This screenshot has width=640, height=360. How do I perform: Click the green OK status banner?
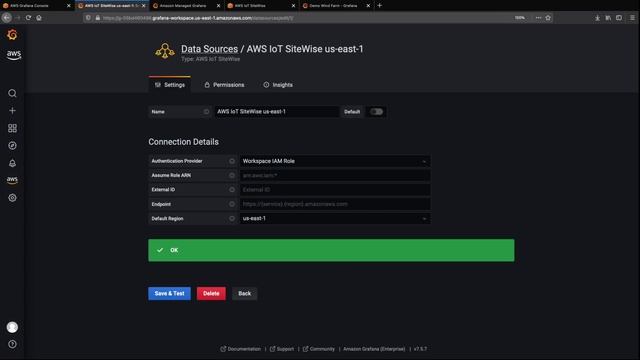(x=331, y=250)
